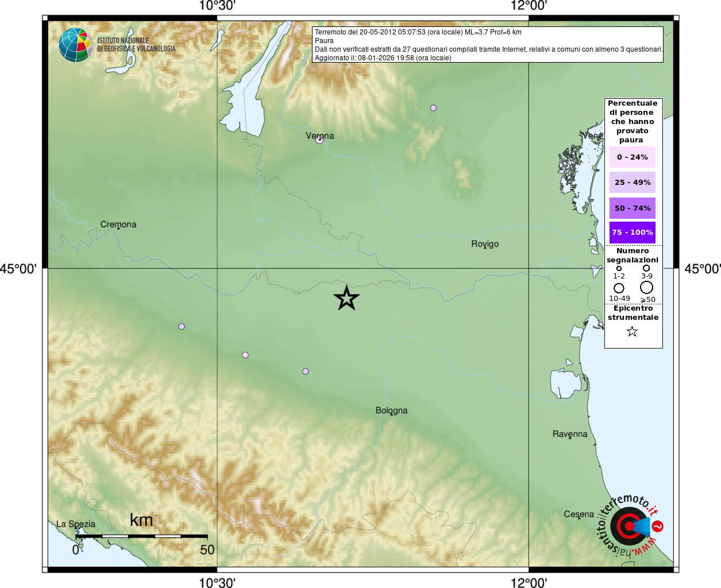Click the top 12°00' longitude label
721x588 pixels.
click(x=529, y=6)
